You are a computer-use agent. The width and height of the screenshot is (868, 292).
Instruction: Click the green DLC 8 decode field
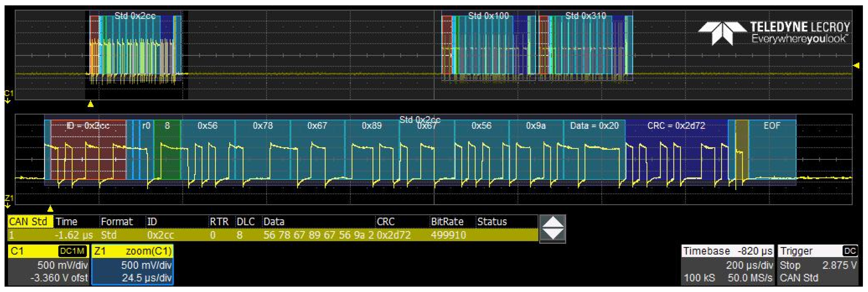(167, 149)
